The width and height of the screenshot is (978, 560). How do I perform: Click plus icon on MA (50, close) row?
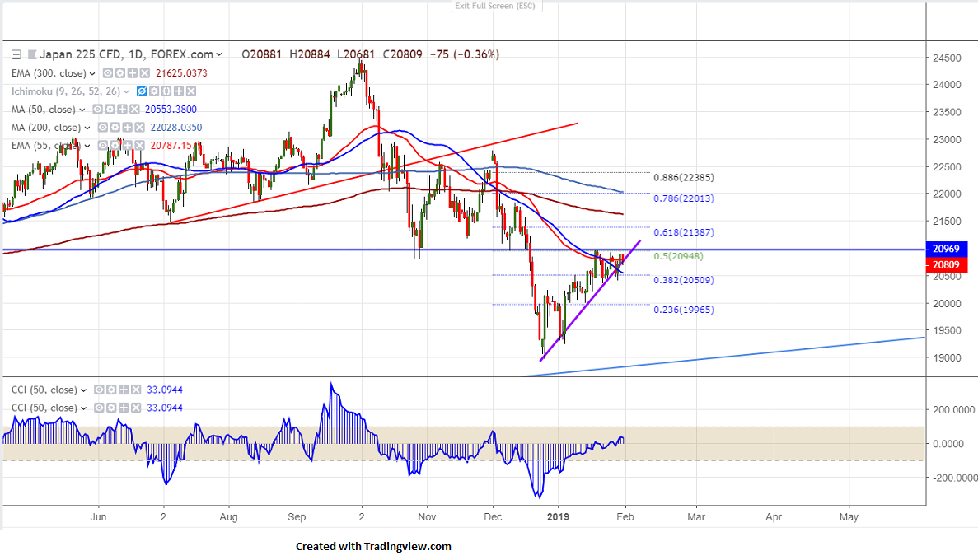click(x=122, y=110)
